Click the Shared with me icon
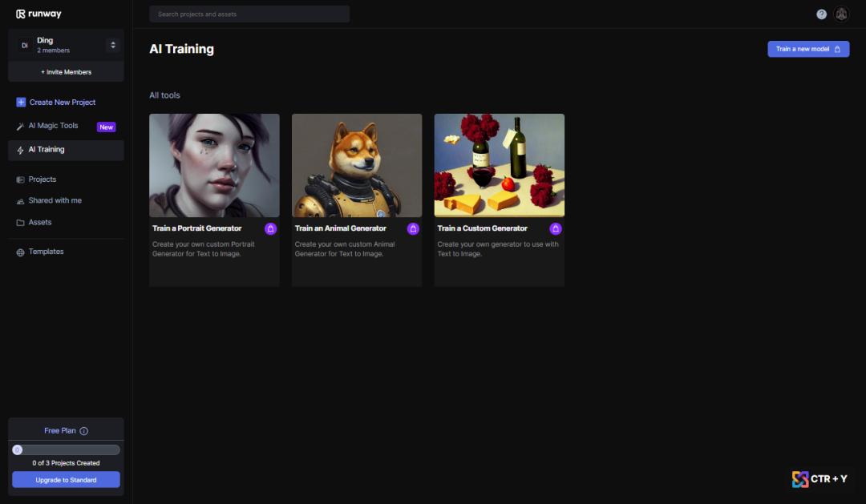 (x=20, y=201)
